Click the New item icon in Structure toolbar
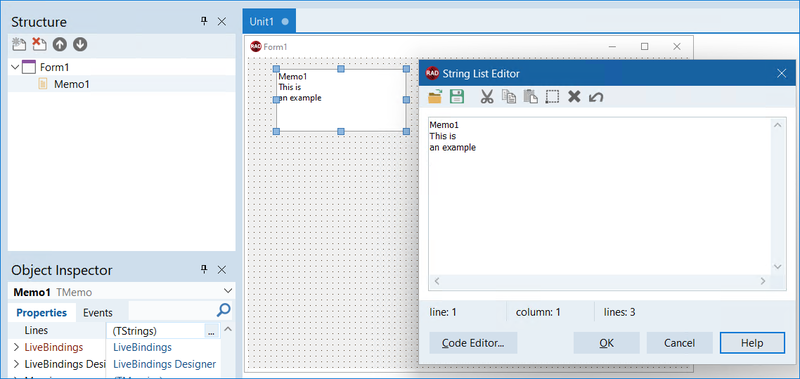 [x=19, y=44]
